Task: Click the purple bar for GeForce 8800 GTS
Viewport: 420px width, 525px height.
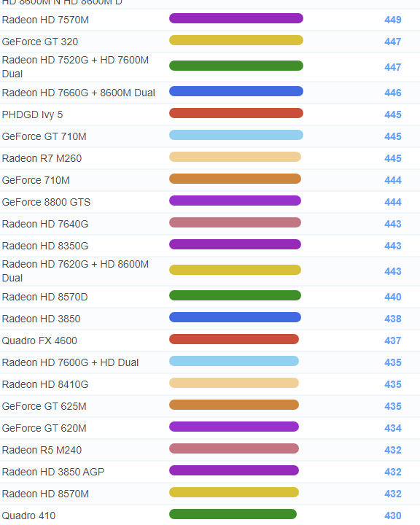Action: (235, 201)
